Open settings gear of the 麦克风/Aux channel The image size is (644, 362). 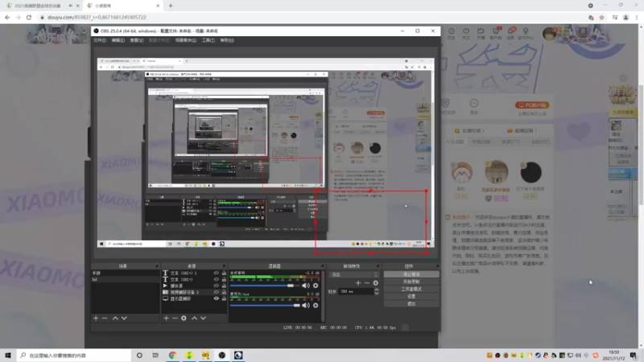[316, 305]
